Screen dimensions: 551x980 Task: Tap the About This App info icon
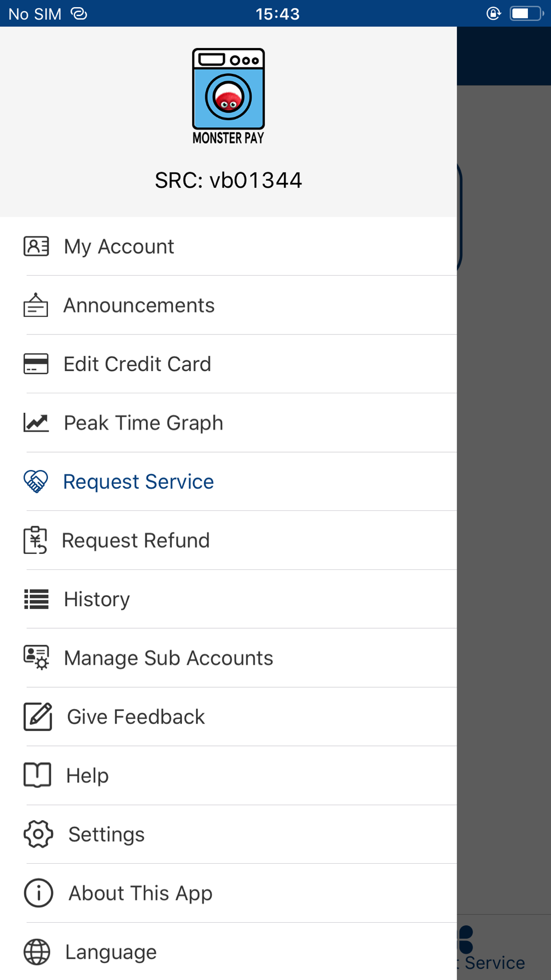coord(38,893)
